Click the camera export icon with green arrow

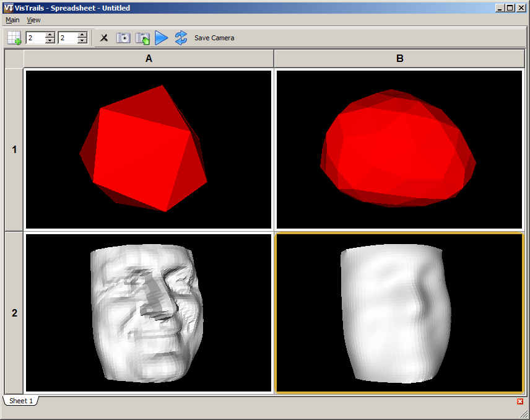pos(143,38)
